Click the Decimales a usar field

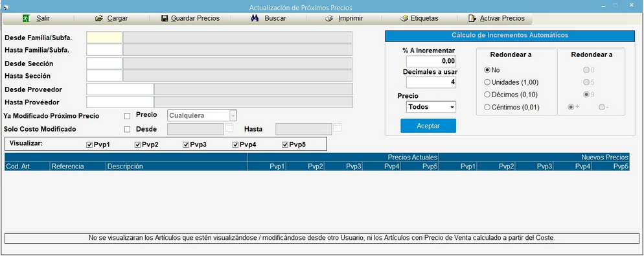431,82
